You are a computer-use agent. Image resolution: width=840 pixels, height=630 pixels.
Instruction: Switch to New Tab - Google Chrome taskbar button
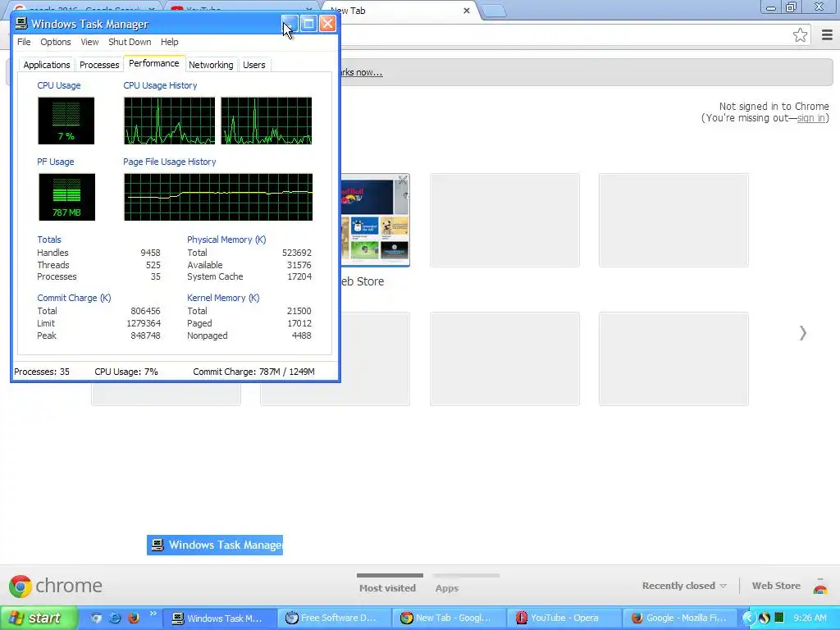pyautogui.click(x=449, y=618)
